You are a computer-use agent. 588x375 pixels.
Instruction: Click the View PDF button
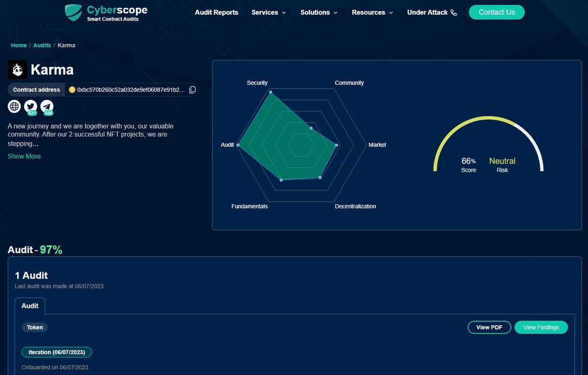point(490,327)
